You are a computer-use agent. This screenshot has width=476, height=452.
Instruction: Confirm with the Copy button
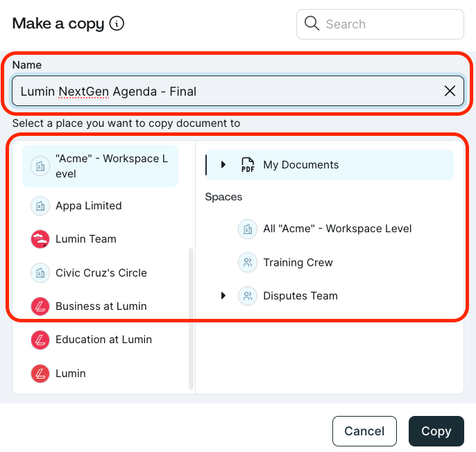436,431
